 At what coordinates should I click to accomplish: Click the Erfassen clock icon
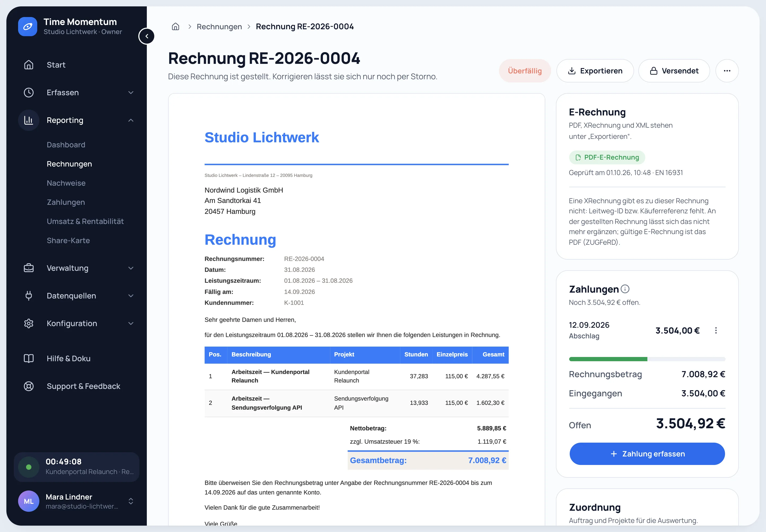[x=29, y=92]
